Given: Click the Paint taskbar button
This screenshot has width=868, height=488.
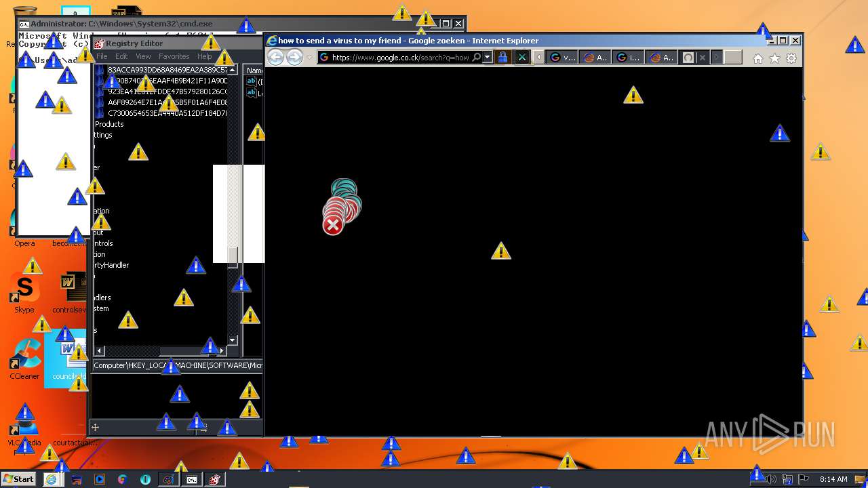Looking at the screenshot, I should coord(168,479).
